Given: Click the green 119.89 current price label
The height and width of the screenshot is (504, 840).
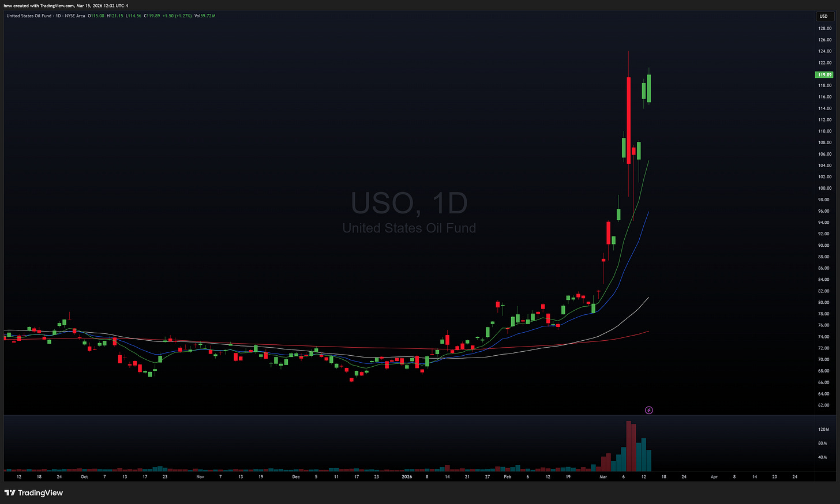Looking at the screenshot, I should coord(824,75).
